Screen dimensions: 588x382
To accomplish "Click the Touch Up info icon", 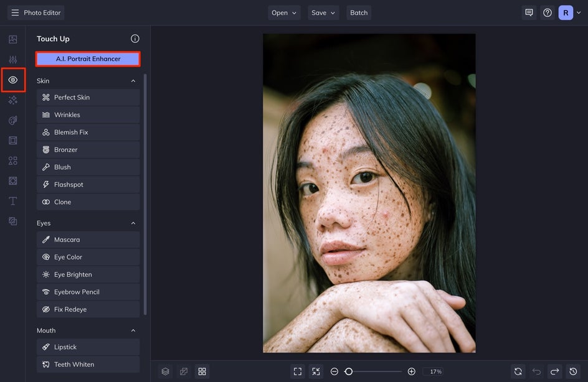I will tap(135, 39).
